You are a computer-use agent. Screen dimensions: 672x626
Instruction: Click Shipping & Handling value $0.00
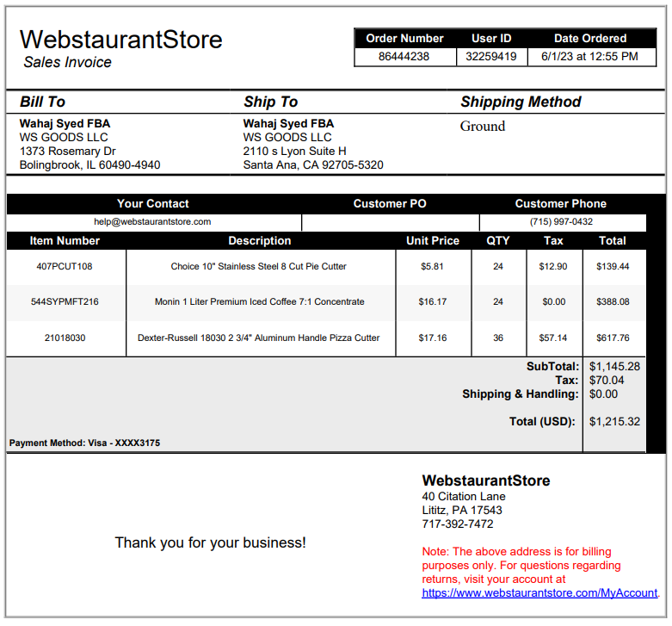pos(603,394)
